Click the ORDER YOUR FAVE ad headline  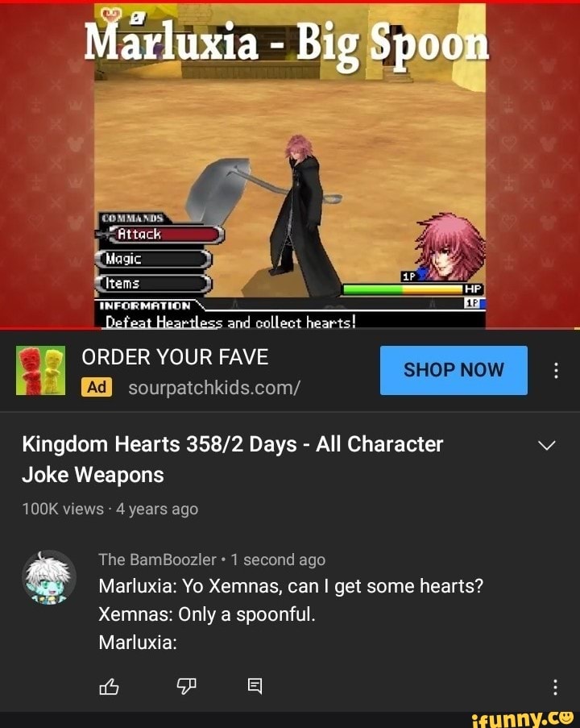[x=175, y=357]
